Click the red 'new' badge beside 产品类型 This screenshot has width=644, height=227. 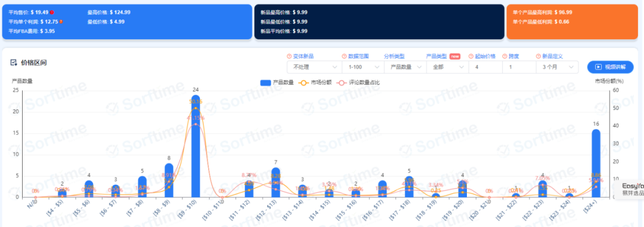point(454,56)
